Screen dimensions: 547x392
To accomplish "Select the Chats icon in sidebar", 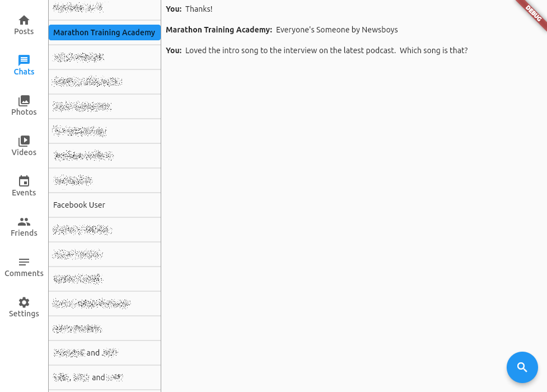I will click(x=24, y=60).
